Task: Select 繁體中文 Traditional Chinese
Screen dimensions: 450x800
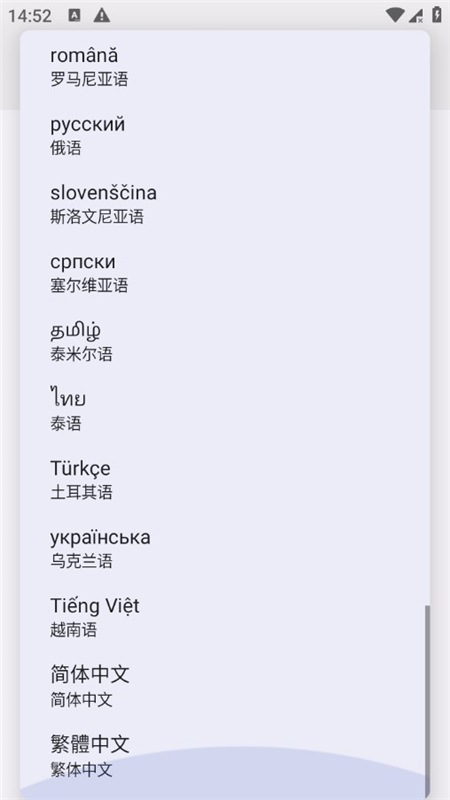Action: [225, 756]
